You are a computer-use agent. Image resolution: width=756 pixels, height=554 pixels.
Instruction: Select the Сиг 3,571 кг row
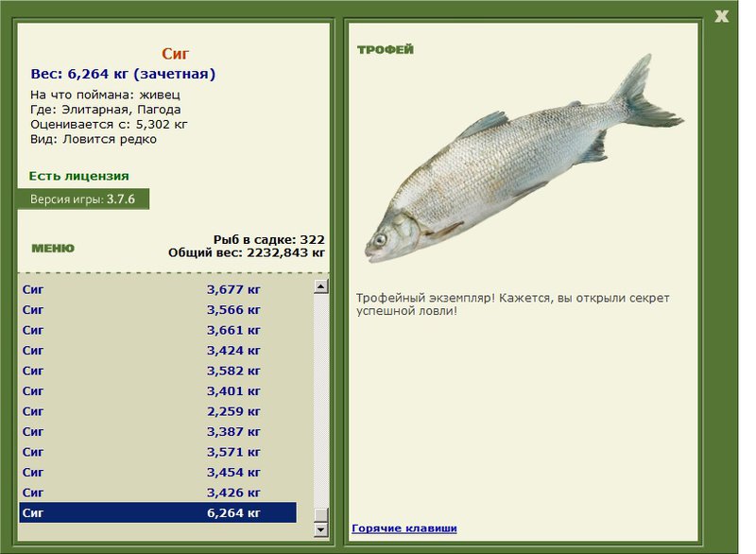(158, 452)
